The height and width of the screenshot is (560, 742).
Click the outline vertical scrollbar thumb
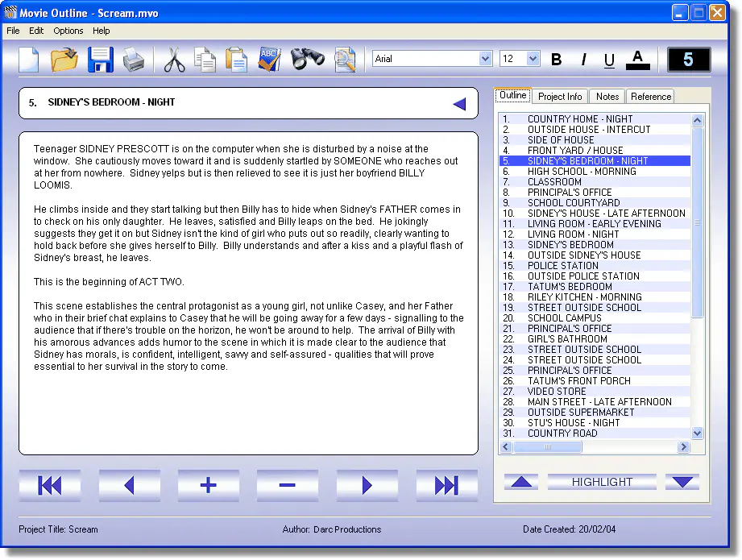click(697, 222)
